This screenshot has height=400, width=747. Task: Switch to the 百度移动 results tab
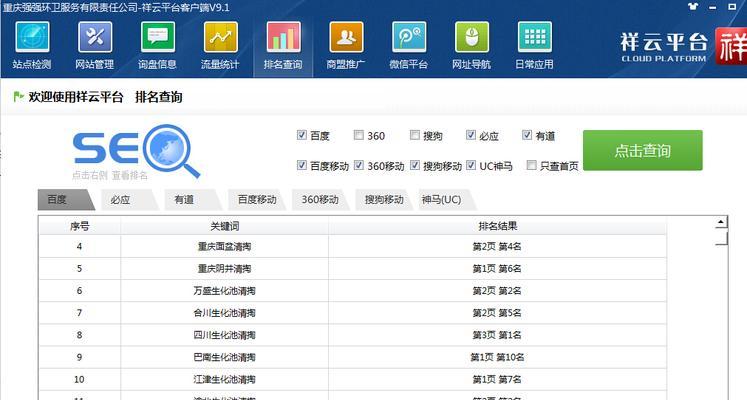point(256,200)
